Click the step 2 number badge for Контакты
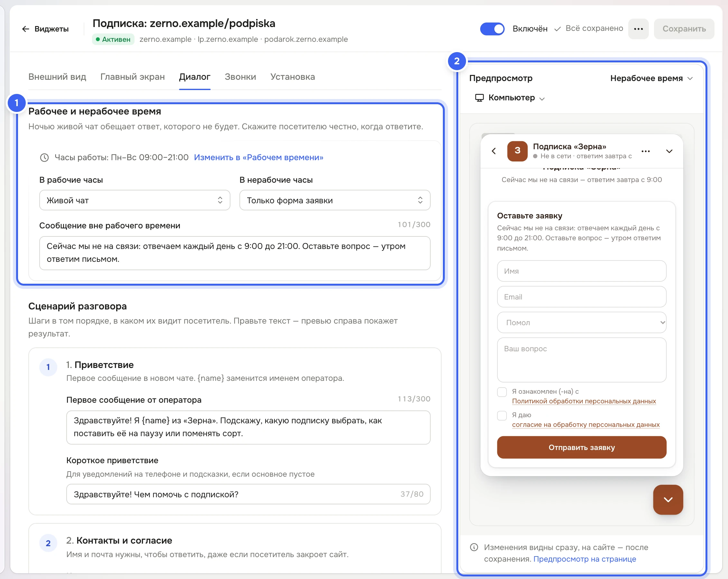 point(48,543)
